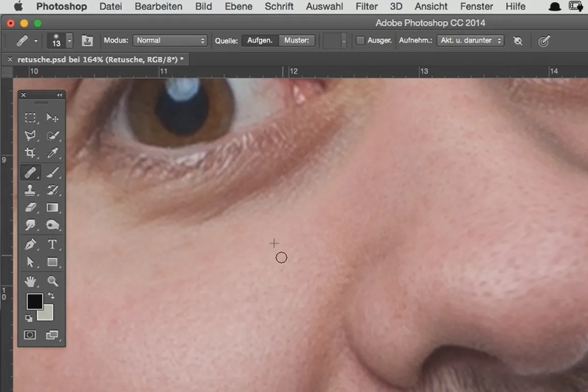Click the light gray background color swatch
This screenshot has height=392, width=588.
click(x=48, y=315)
